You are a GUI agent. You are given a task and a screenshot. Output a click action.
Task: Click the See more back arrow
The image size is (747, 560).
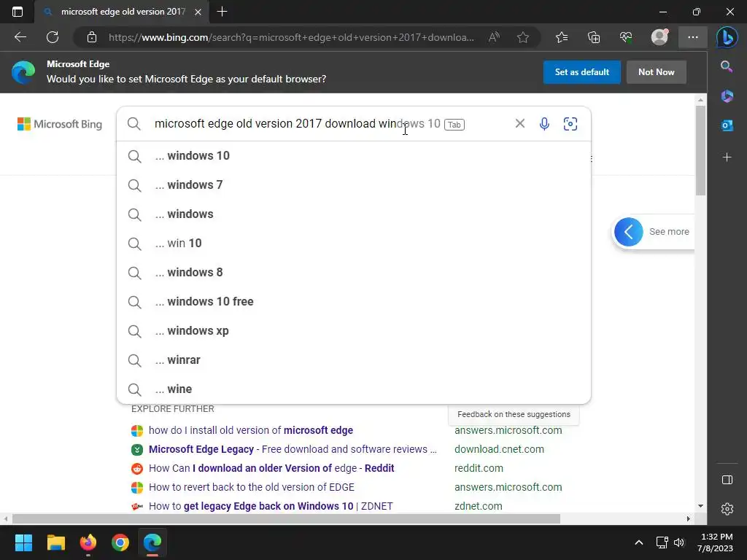[628, 232]
